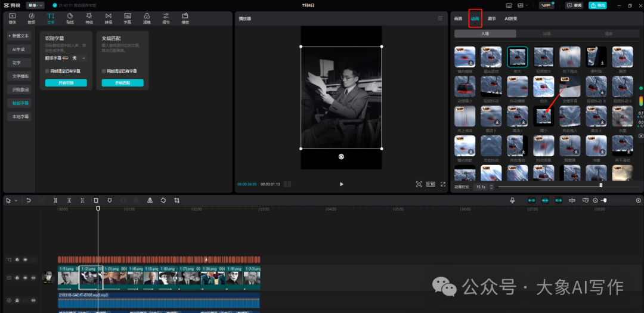Toggle lock on the text track
The image size is (644, 313).
coord(17,259)
